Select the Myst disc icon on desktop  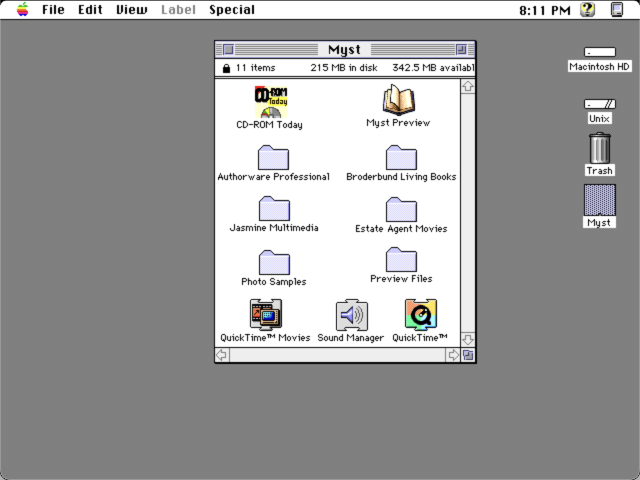600,200
